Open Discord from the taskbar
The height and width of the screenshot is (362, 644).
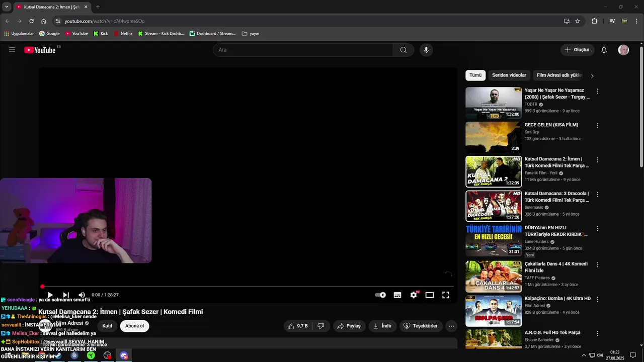pyautogui.click(x=124, y=355)
